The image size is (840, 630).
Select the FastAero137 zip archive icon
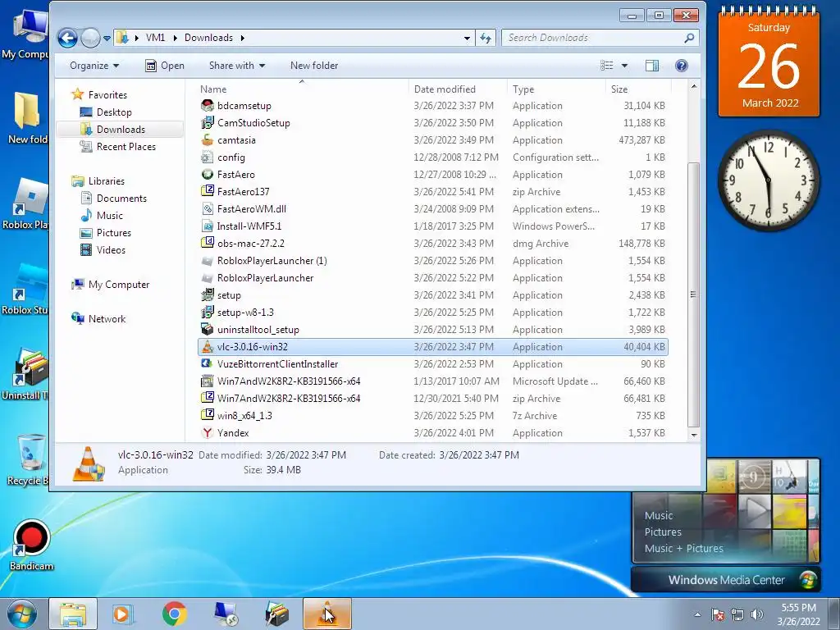[208, 191]
